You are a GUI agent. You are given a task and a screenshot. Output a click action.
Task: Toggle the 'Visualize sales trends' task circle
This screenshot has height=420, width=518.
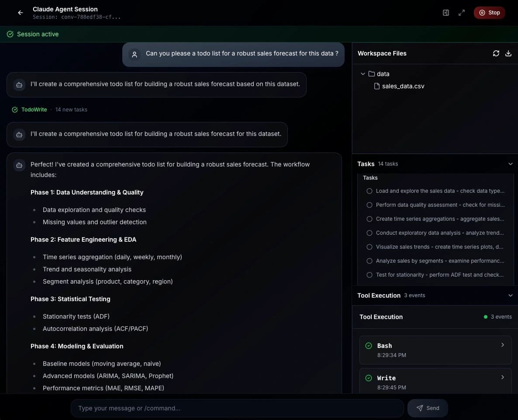tap(370, 246)
